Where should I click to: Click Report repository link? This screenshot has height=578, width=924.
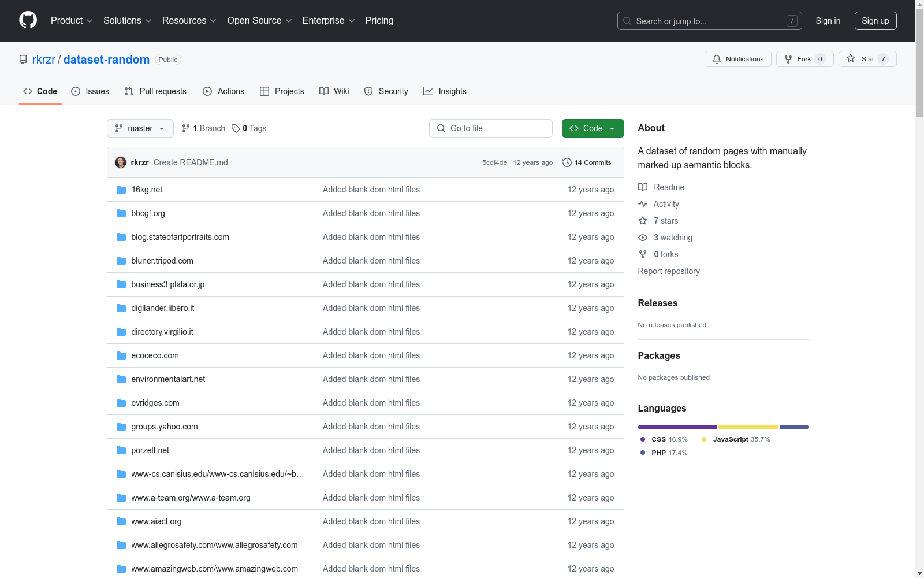coord(669,271)
